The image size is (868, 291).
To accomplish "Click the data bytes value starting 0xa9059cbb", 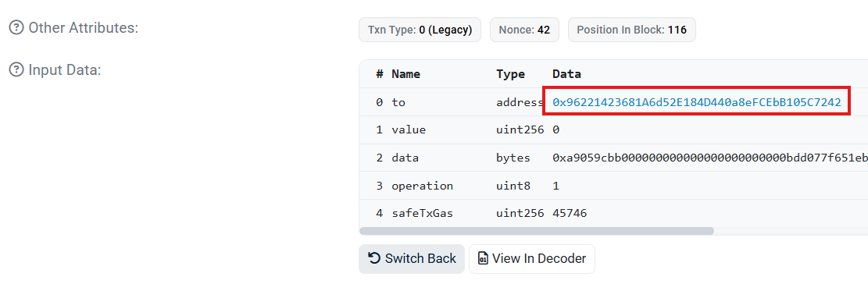I will (x=709, y=158).
